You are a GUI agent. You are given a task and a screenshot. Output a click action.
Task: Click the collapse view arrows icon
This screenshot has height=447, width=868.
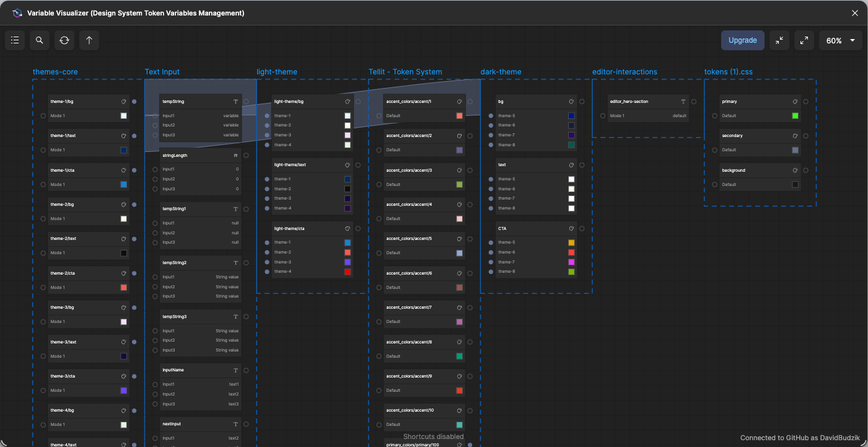pos(779,40)
